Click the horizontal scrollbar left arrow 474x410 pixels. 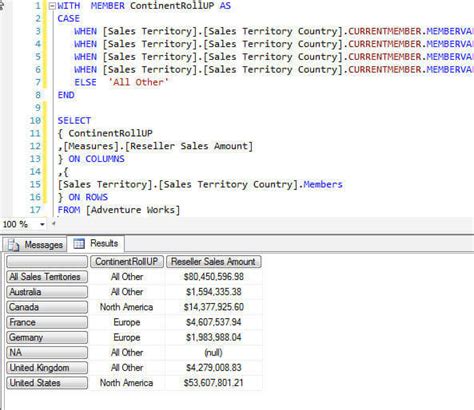[53, 224]
